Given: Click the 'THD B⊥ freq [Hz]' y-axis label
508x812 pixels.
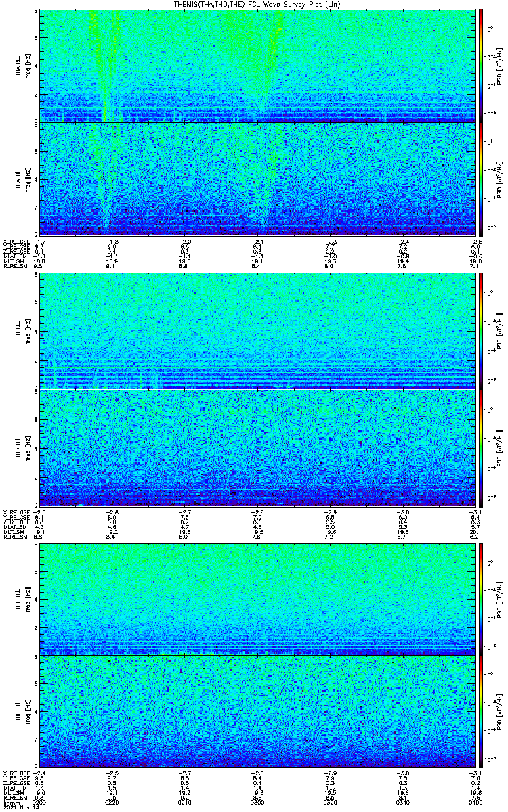Looking at the screenshot, I should pyautogui.click(x=23, y=331).
